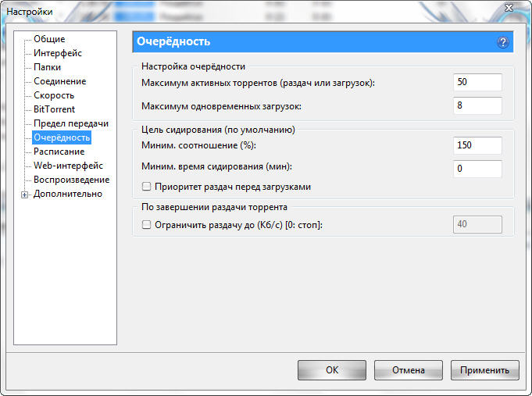
Task: Expand the Дополнительно tree node
Action: pos(25,194)
